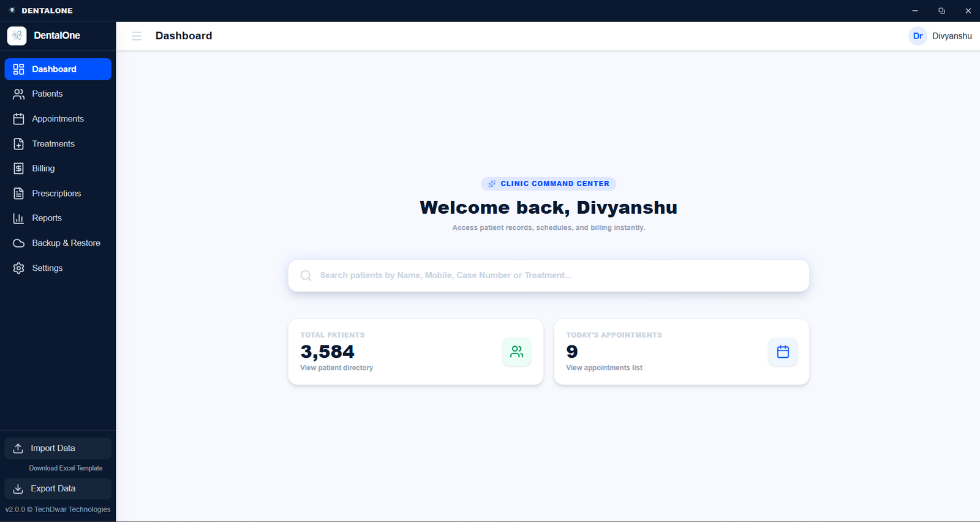Click the Export Data button

coord(58,489)
